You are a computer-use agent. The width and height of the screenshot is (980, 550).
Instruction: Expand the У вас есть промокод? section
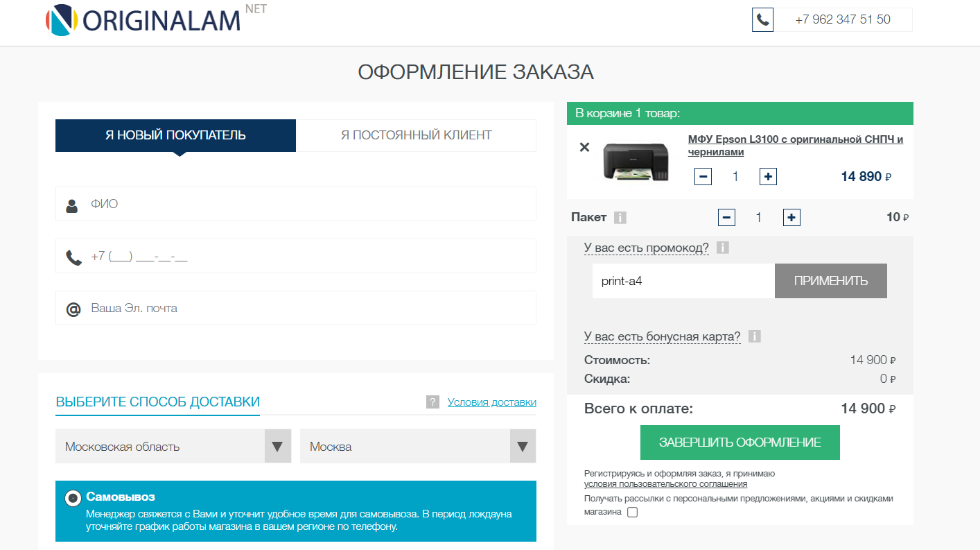647,248
